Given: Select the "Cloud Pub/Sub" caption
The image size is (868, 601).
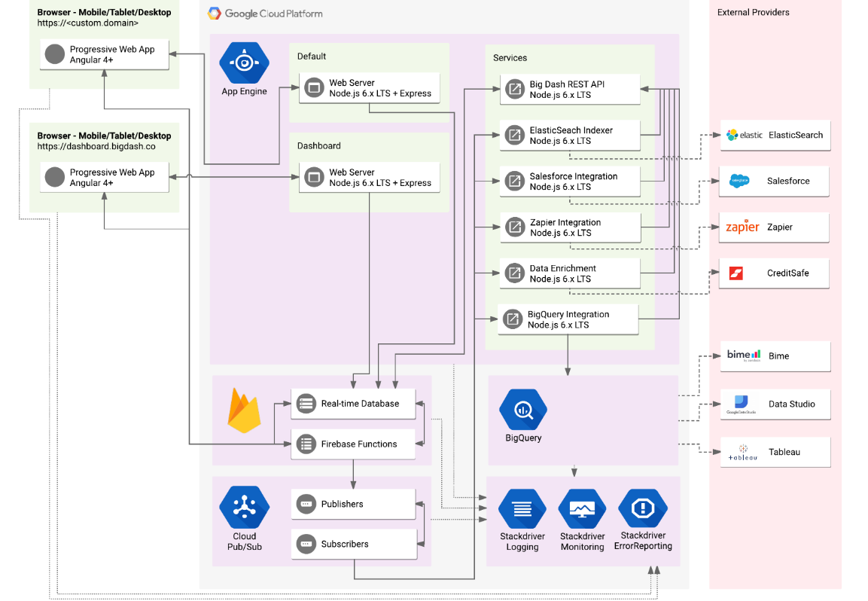Looking at the screenshot, I should click(x=244, y=542).
